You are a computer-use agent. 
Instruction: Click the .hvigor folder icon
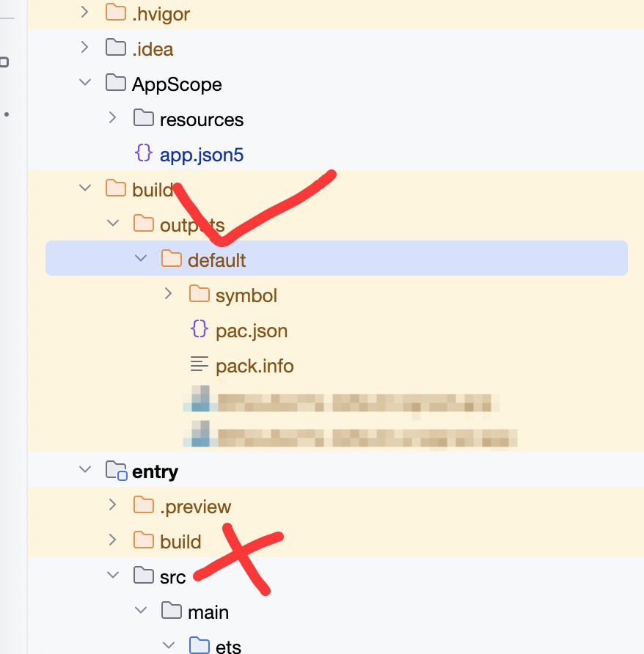[x=116, y=13]
